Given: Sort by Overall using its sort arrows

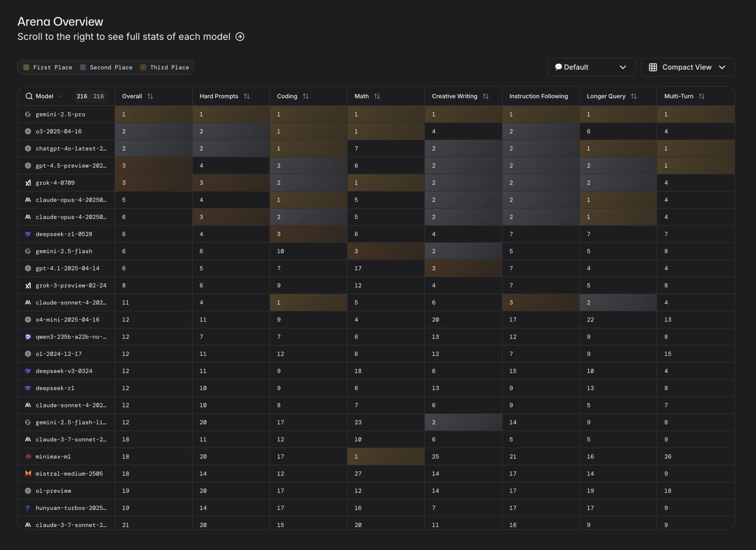Looking at the screenshot, I should click(x=150, y=96).
